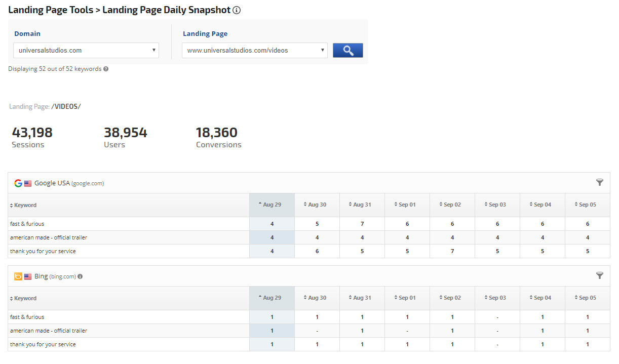Open filter funnel on Bing table
619x364 pixels.
tap(599, 276)
